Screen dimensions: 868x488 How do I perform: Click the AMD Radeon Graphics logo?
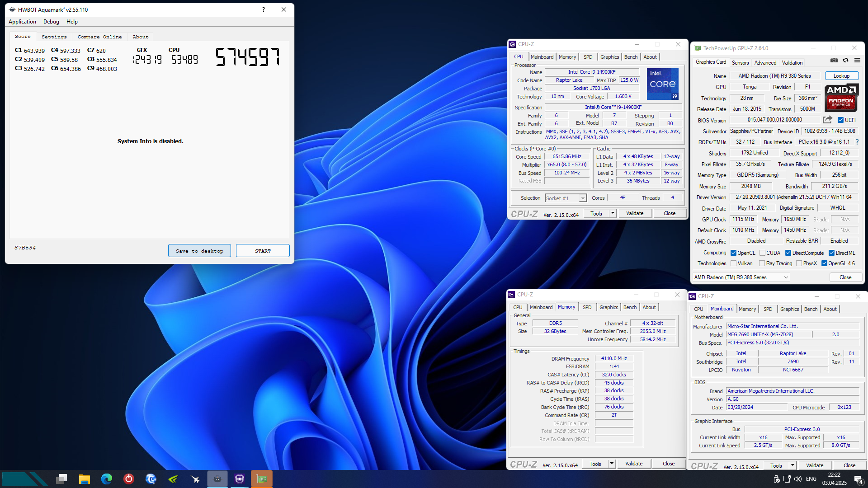tap(841, 98)
